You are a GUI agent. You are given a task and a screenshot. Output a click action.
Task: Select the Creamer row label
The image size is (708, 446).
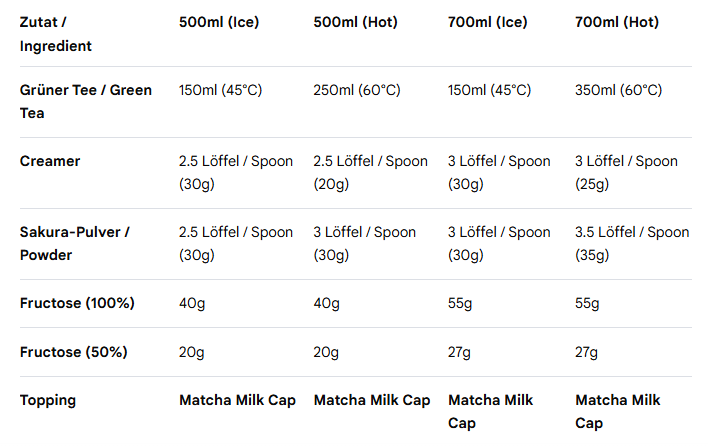coord(50,161)
